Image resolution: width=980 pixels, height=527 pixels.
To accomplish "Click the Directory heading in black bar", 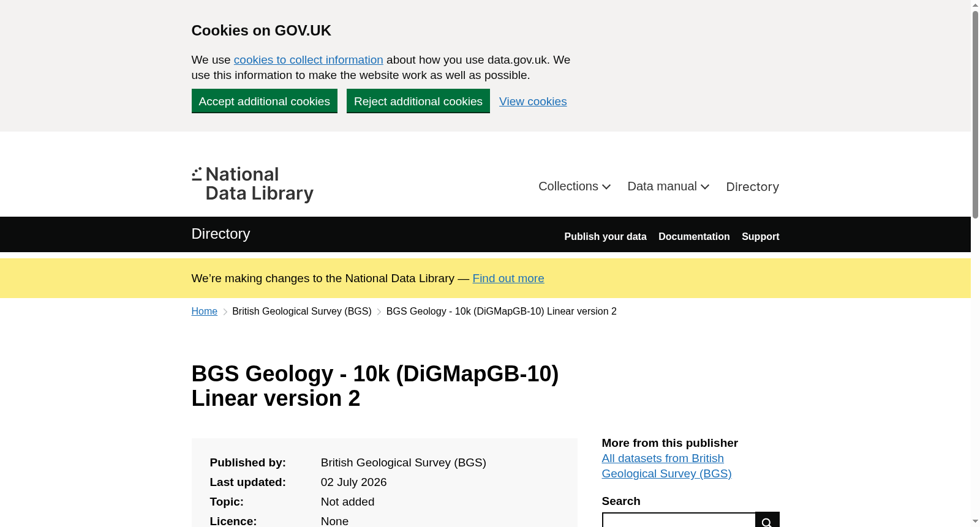I will click(221, 234).
